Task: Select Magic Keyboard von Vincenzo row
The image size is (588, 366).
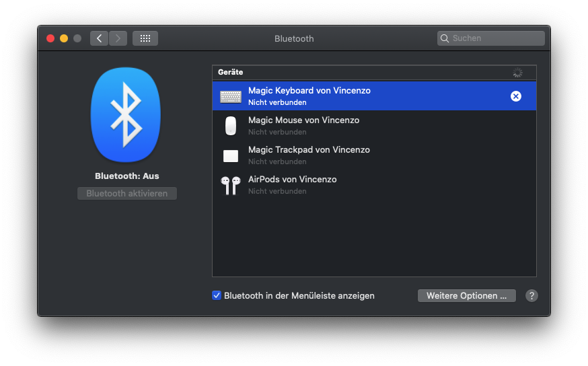Action: [374, 96]
